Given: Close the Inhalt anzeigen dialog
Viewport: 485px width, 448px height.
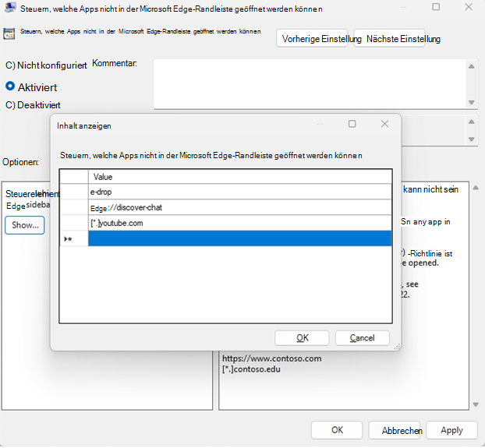Looking at the screenshot, I should (x=384, y=124).
